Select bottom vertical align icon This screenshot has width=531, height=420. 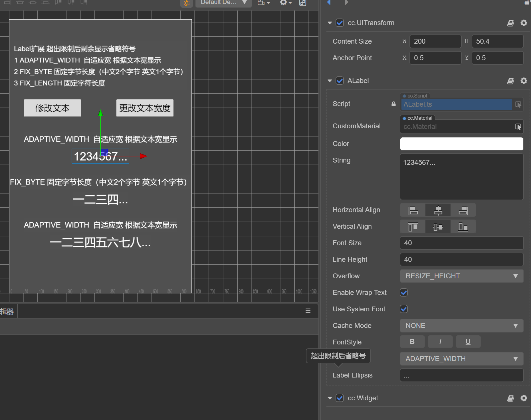tap(463, 227)
